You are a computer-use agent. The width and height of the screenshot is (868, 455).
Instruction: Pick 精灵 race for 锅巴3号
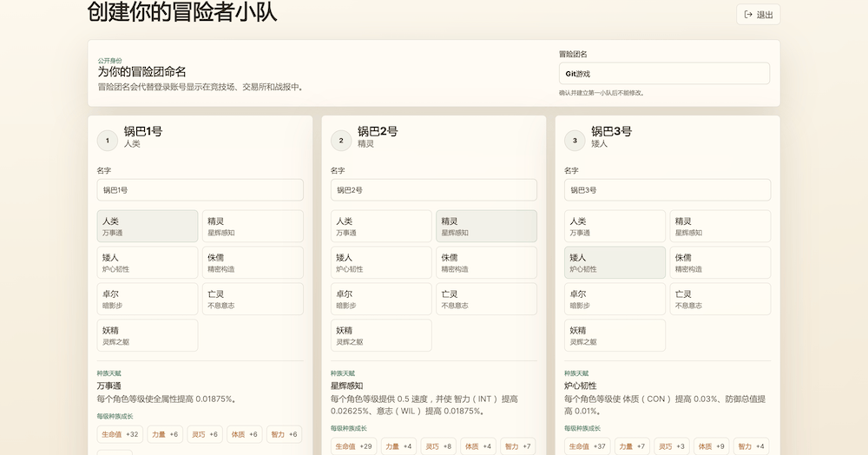click(x=720, y=226)
